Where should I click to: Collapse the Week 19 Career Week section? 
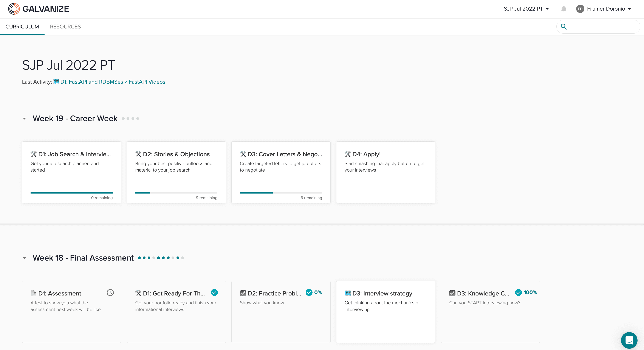pyautogui.click(x=25, y=119)
